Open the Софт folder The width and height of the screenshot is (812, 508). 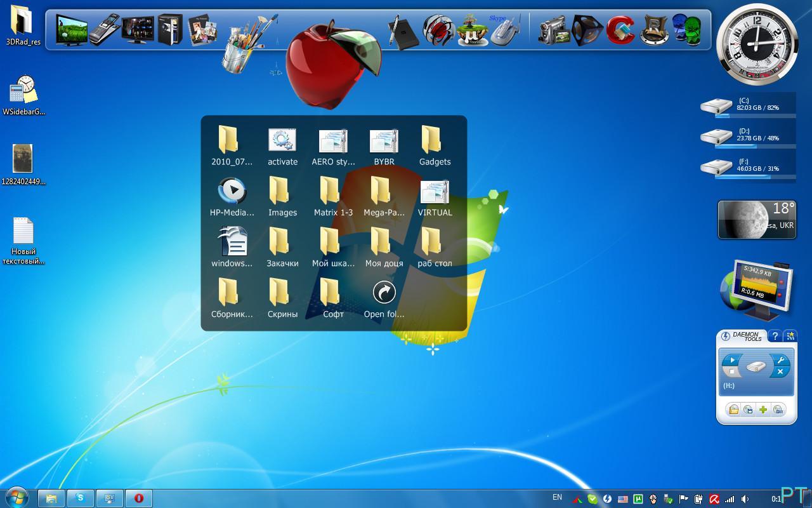pos(333,298)
